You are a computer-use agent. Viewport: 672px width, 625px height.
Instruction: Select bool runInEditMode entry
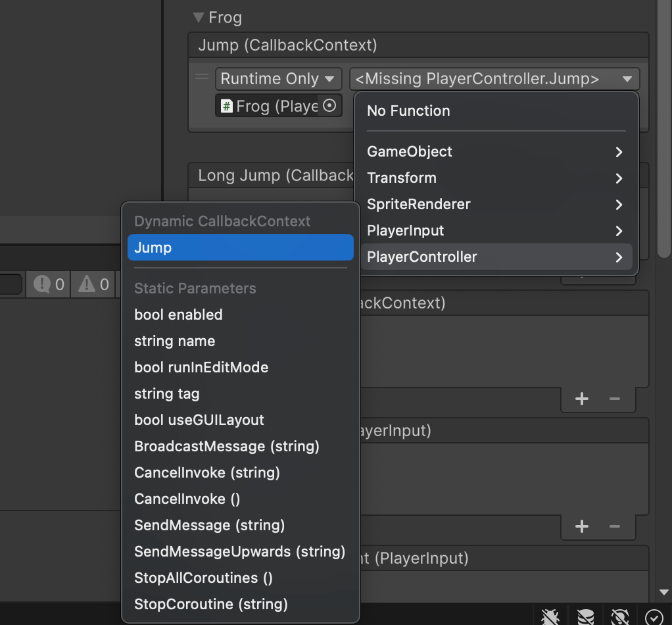coord(241,367)
